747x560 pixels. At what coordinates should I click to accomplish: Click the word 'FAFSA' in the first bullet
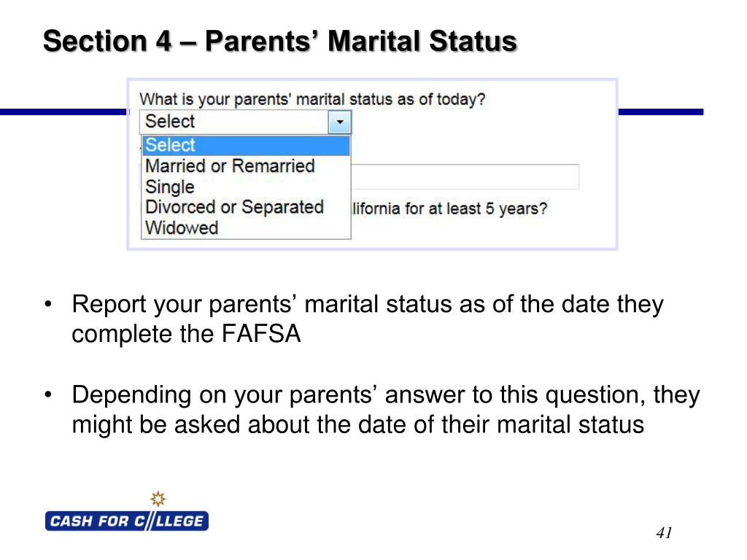click(x=261, y=333)
